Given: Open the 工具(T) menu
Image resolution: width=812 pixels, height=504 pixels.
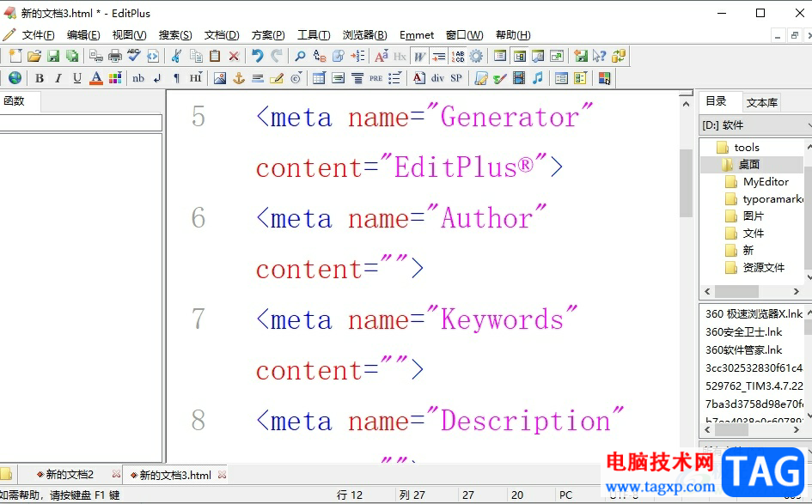Looking at the screenshot, I should click(314, 34).
